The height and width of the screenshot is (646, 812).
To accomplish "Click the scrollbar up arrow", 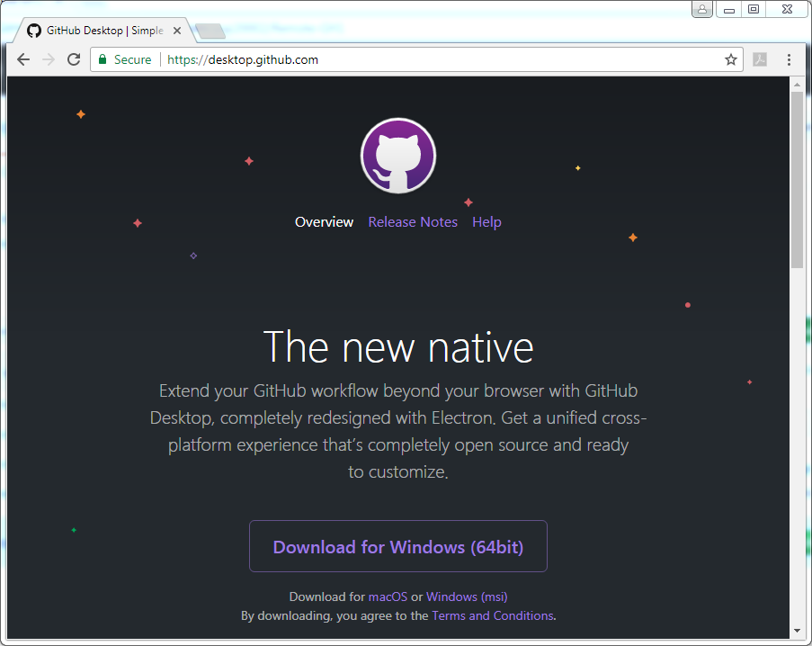I will [x=797, y=84].
